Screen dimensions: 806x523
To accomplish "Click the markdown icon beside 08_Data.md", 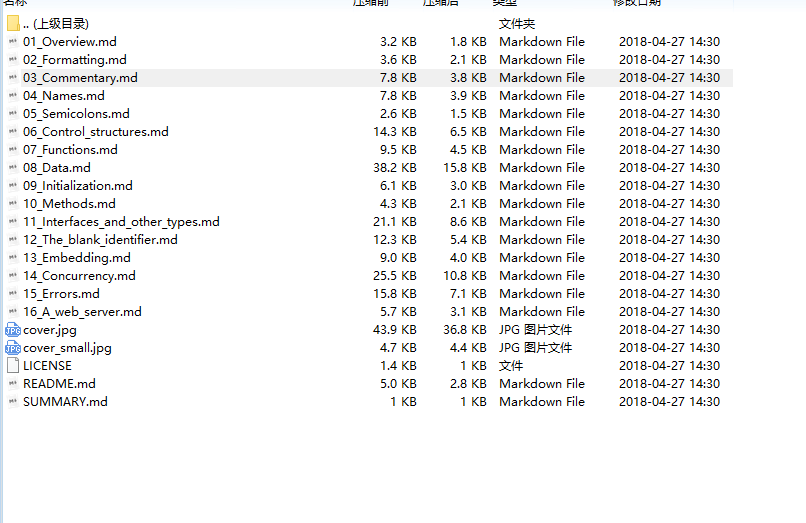I will [13, 168].
